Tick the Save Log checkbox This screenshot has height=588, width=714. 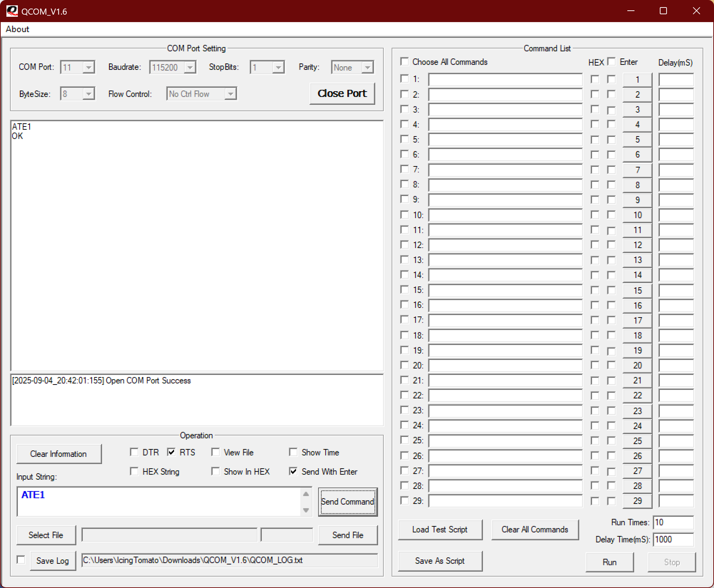click(21, 560)
